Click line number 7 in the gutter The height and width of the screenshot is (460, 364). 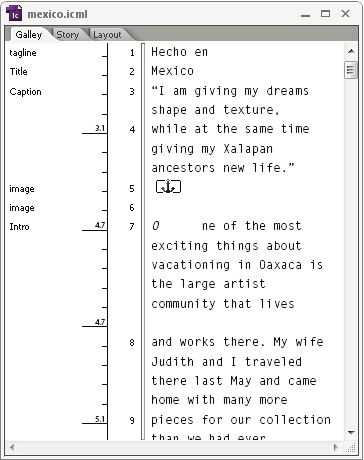132,227
